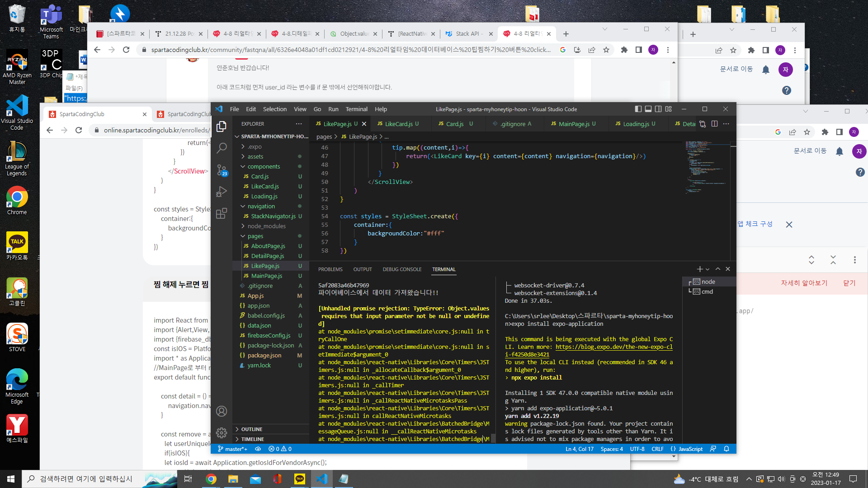This screenshot has width=868, height=488.
Task: Toggle the bottom Panel layout button
Action: click(648, 109)
